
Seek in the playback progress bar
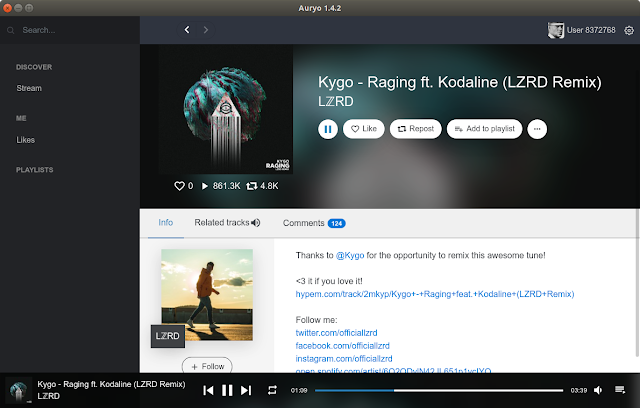pyautogui.click(x=439, y=390)
